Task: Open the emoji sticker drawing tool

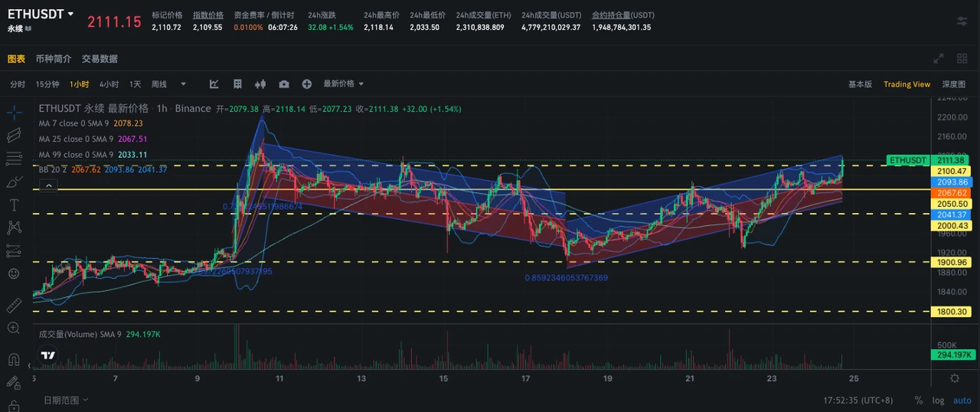Action: (13, 273)
